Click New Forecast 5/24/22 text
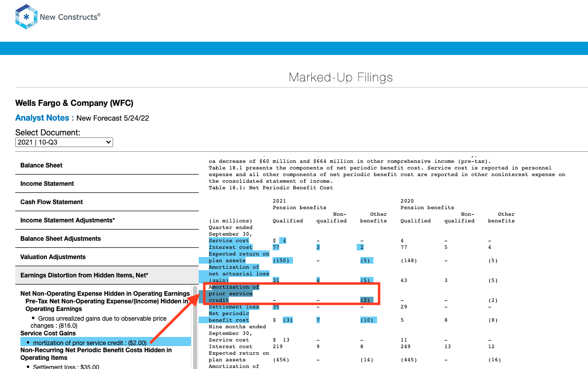The width and height of the screenshot is (588, 369). point(113,119)
